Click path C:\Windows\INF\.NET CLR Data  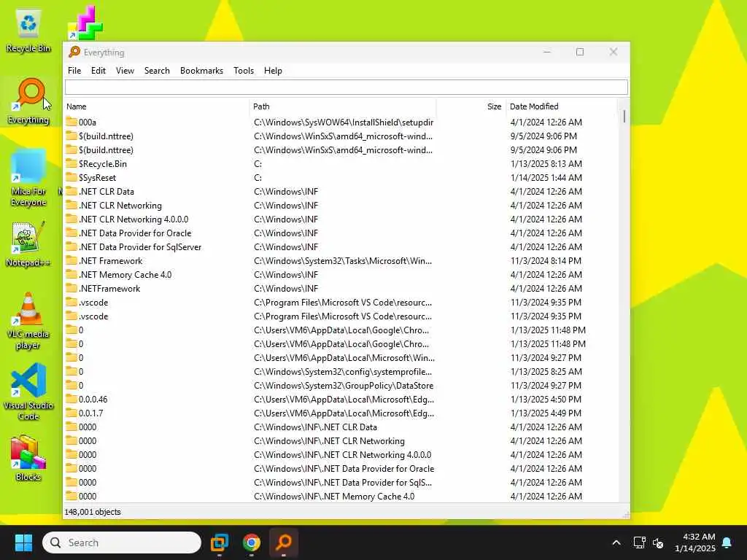pos(315,427)
